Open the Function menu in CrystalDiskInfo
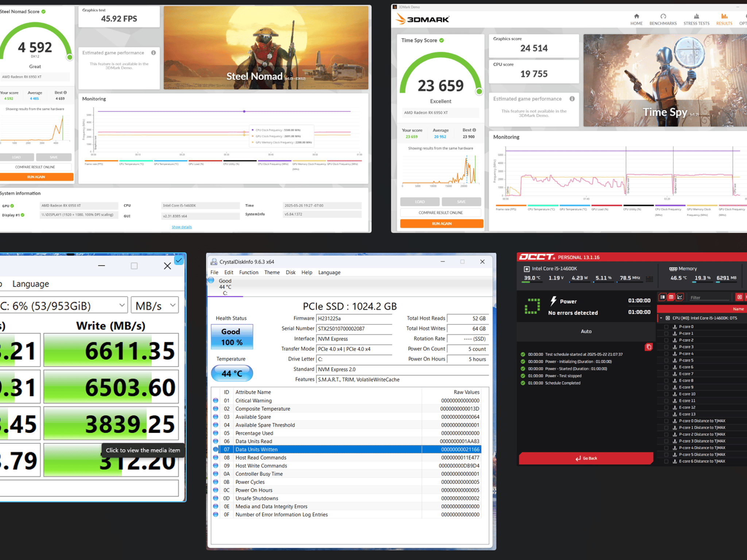Image resolution: width=747 pixels, height=560 pixels. coord(249,272)
